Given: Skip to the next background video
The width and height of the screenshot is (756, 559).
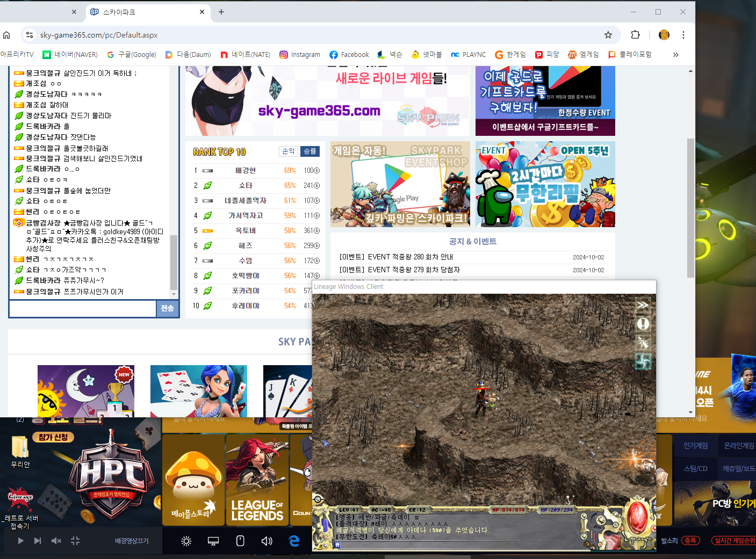Looking at the screenshot, I should click(x=38, y=541).
